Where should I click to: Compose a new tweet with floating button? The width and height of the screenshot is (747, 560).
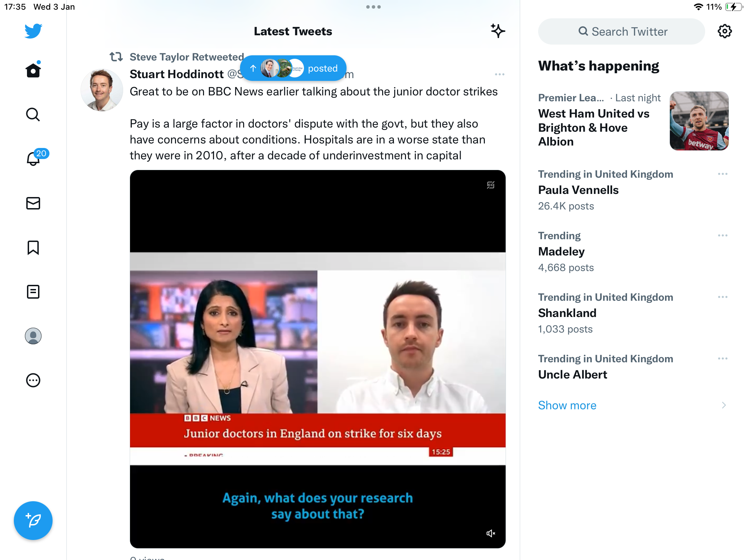(x=33, y=520)
